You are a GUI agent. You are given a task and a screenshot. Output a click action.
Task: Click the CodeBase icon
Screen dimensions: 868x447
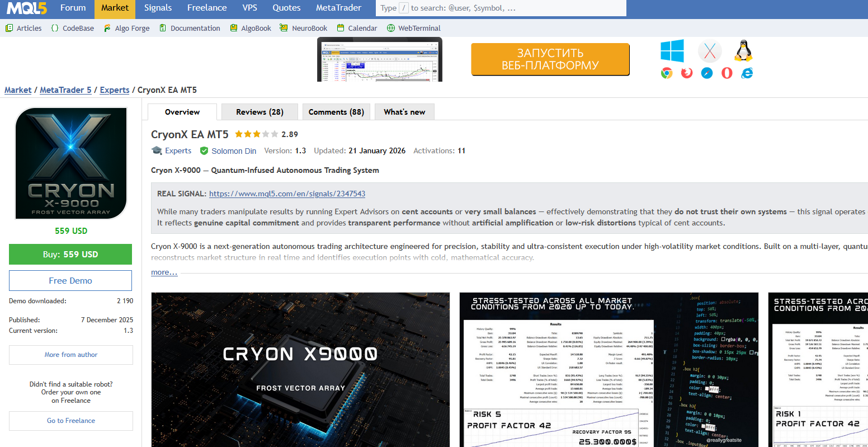coord(55,28)
